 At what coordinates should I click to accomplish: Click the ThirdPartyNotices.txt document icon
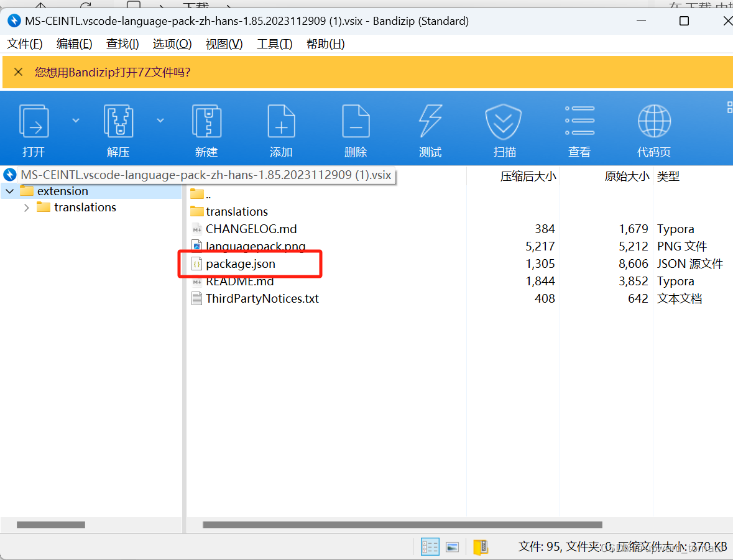pyautogui.click(x=197, y=299)
